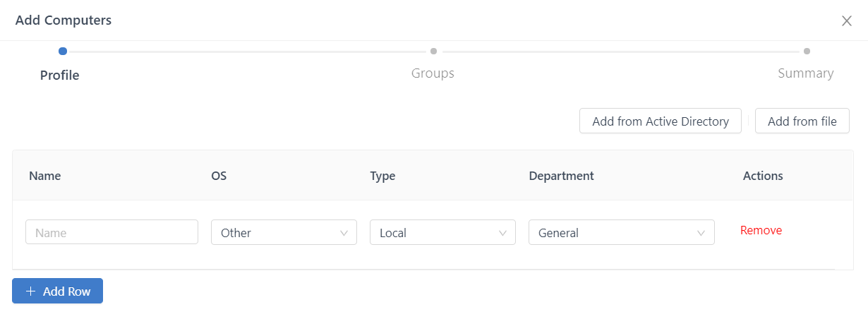Image resolution: width=868 pixels, height=319 pixels.
Task: Click the Department column header
Action: (x=561, y=176)
